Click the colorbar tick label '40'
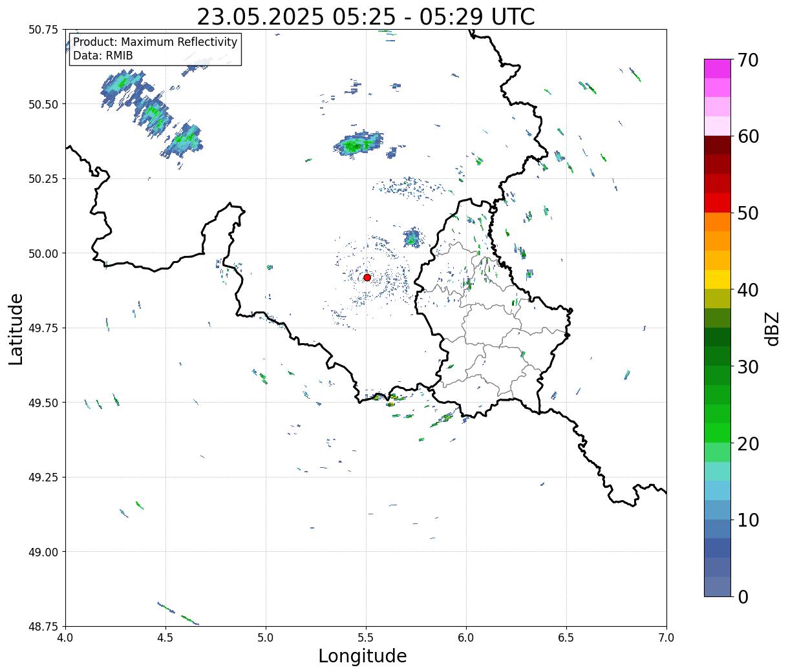 click(x=748, y=290)
